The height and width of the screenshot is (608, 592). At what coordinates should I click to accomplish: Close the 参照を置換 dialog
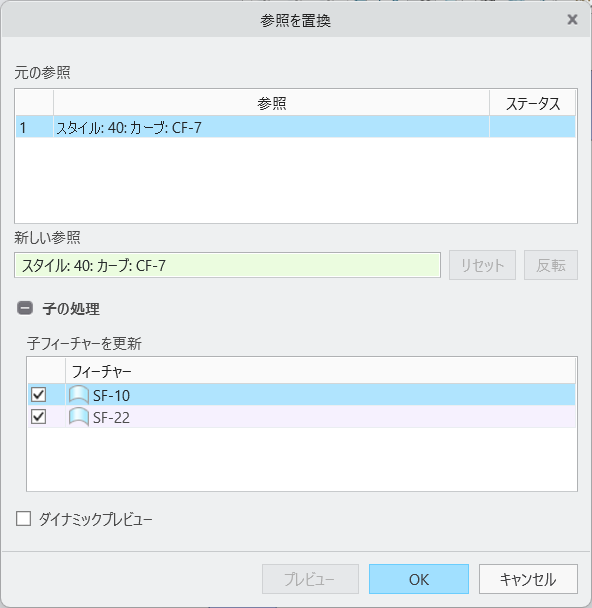point(572,19)
